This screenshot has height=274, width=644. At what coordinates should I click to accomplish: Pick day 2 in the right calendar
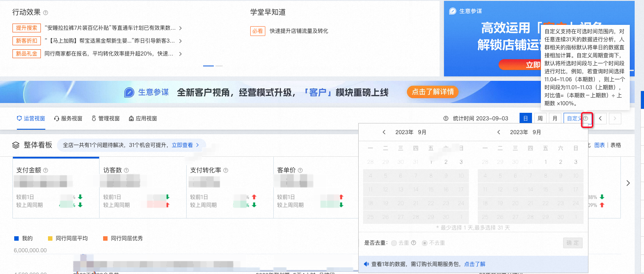(x=560, y=162)
